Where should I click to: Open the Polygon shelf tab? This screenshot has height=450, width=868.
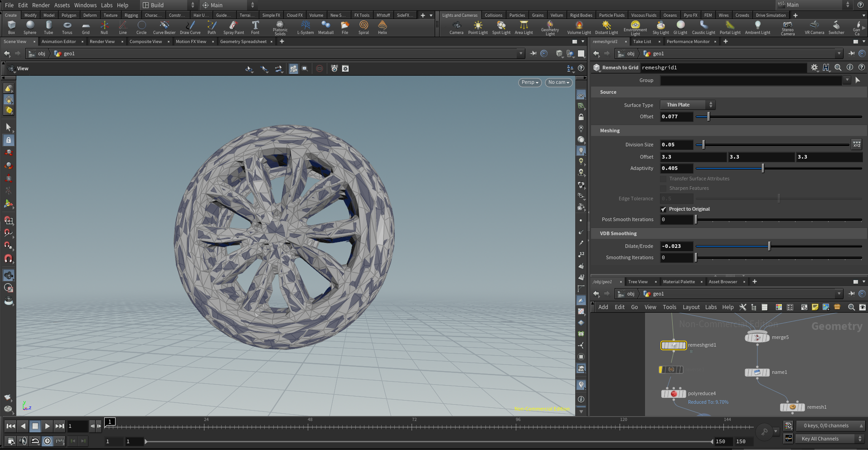[x=69, y=15]
